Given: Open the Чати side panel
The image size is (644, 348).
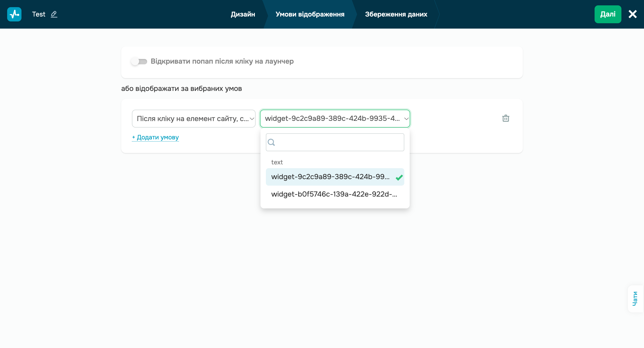Looking at the screenshot, I should pos(635,299).
